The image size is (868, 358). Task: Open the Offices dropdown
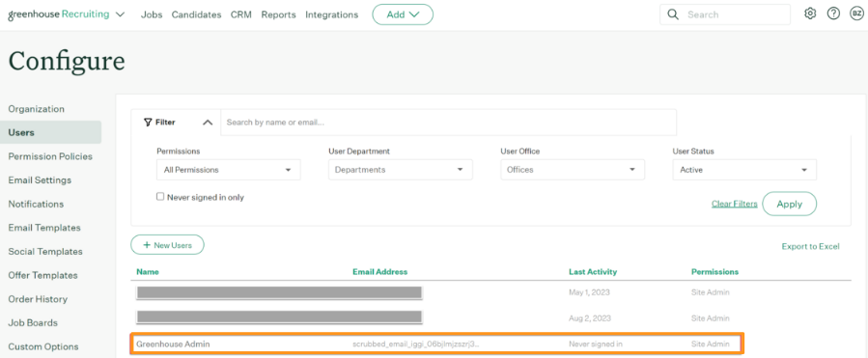(x=573, y=170)
